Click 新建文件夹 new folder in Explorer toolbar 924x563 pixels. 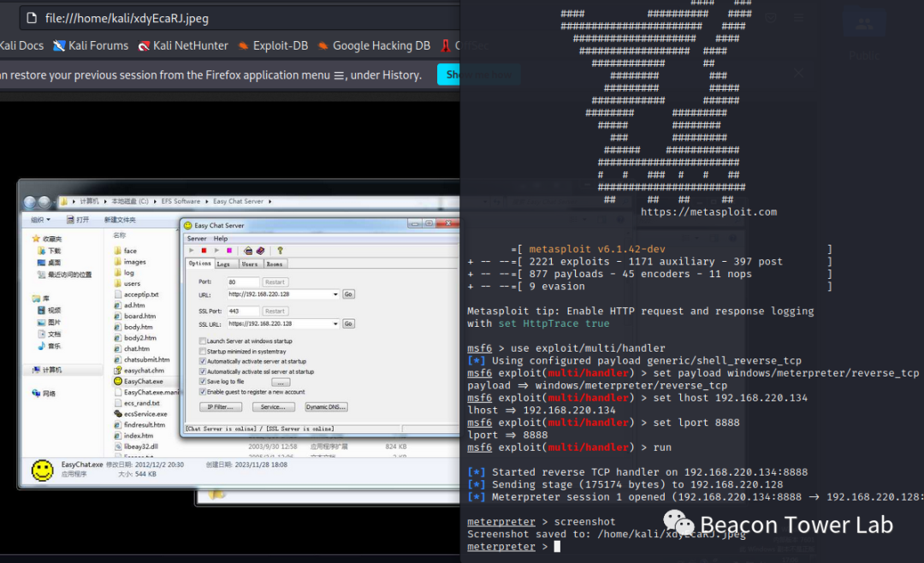click(x=120, y=220)
